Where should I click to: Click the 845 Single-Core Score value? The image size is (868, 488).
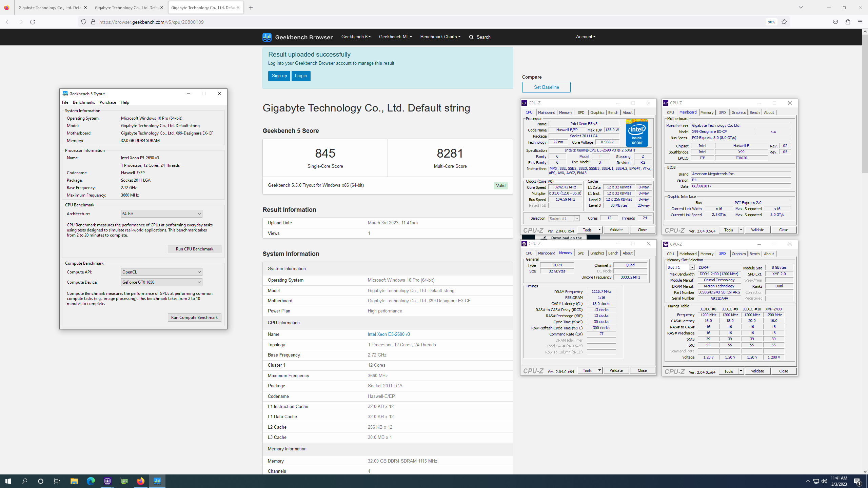point(325,153)
